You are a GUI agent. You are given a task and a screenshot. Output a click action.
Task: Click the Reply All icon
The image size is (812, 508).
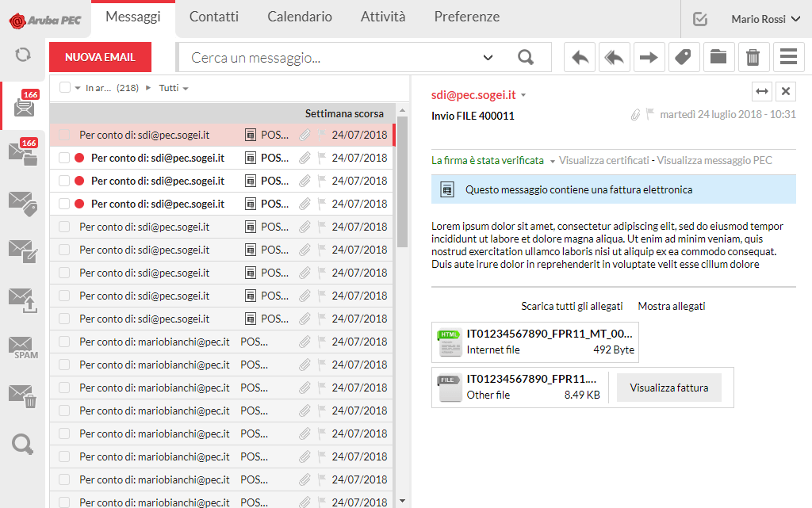click(x=614, y=57)
